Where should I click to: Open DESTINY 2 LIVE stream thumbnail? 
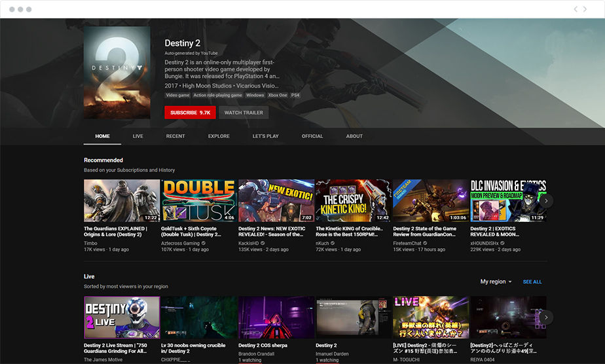[x=122, y=318]
